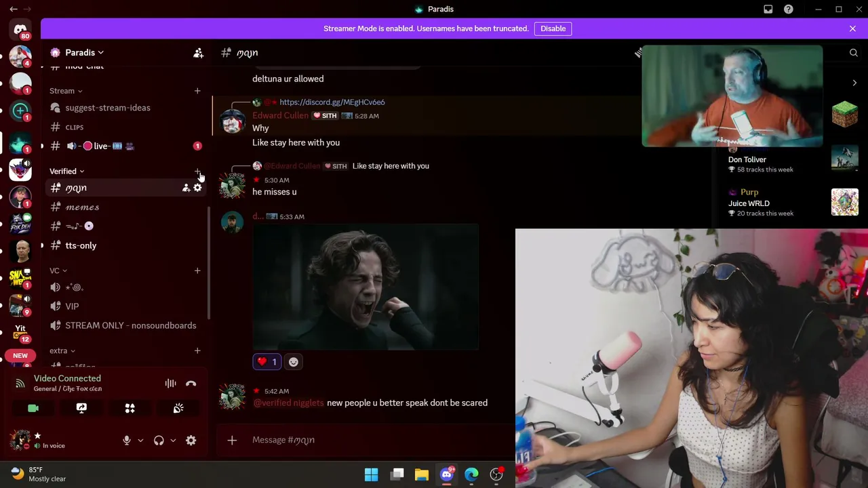Screen dimensions: 868x488
Task: Launch an activity from voice panel
Action: click(x=130, y=408)
